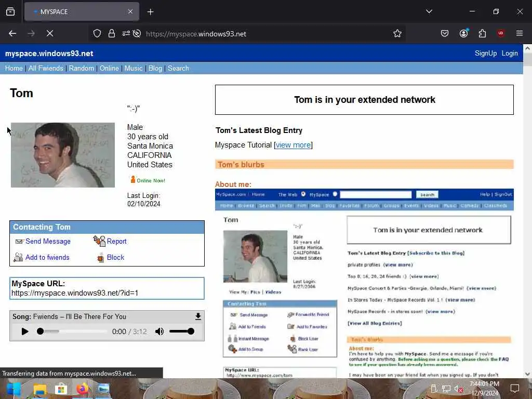The height and width of the screenshot is (399, 532).
Task: Open network icon in system tray
Action: [446, 389]
